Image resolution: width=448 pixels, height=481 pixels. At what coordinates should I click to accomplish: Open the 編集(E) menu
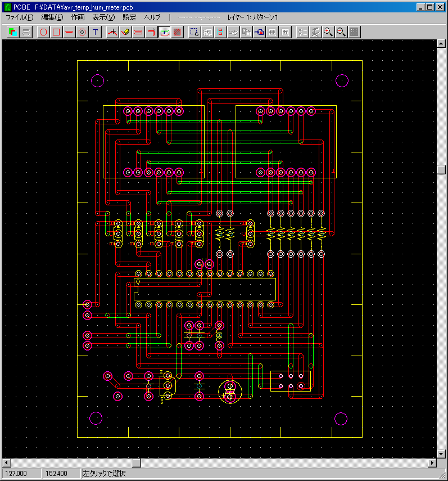pos(52,17)
